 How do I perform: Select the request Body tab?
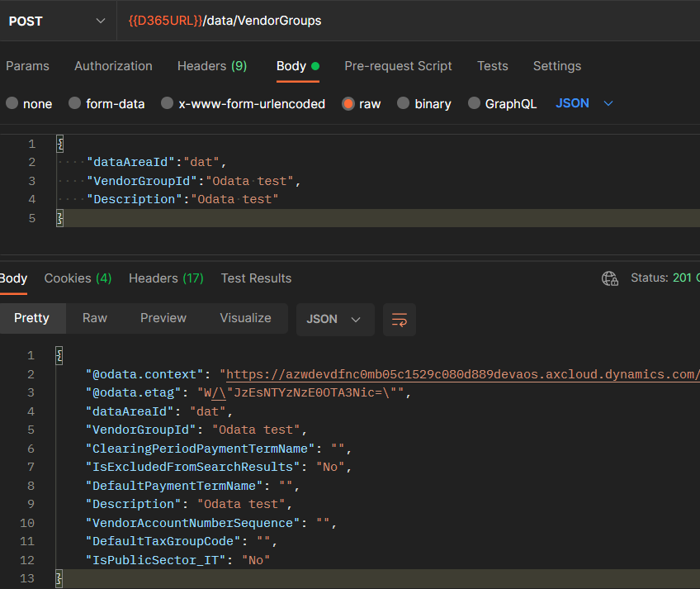298,66
